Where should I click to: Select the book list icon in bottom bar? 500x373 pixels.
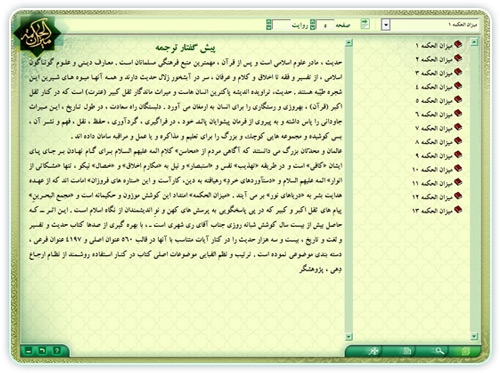coord(466,351)
